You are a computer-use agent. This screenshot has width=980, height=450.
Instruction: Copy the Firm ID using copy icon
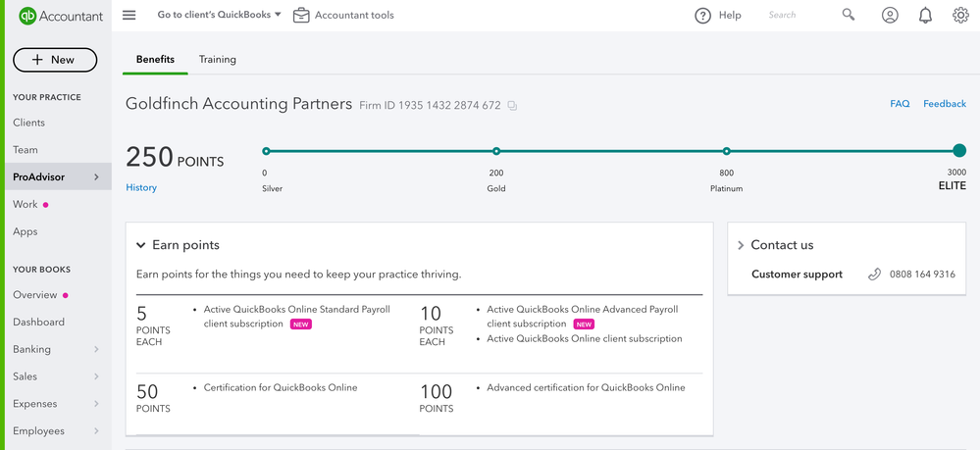click(512, 106)
